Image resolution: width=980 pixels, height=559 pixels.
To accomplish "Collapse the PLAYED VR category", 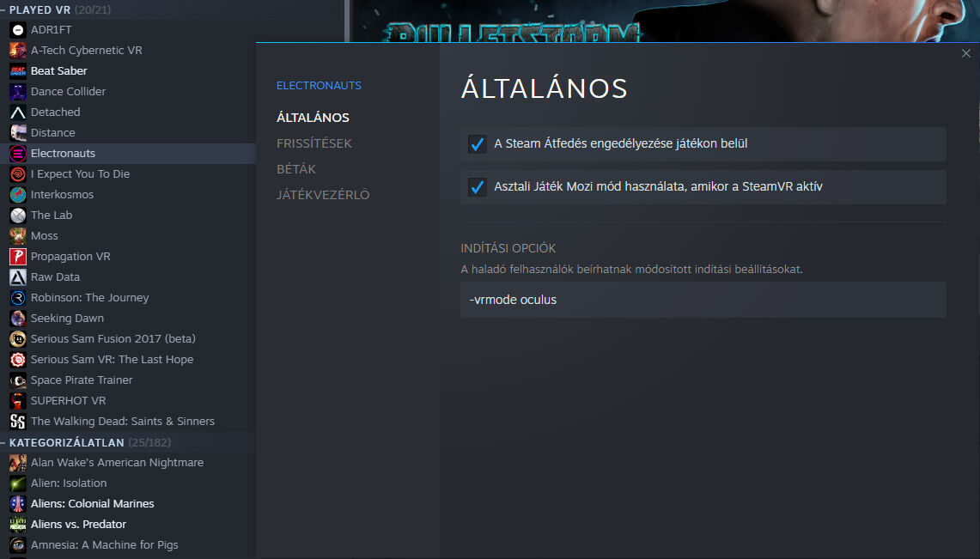I will coord(3,10).
